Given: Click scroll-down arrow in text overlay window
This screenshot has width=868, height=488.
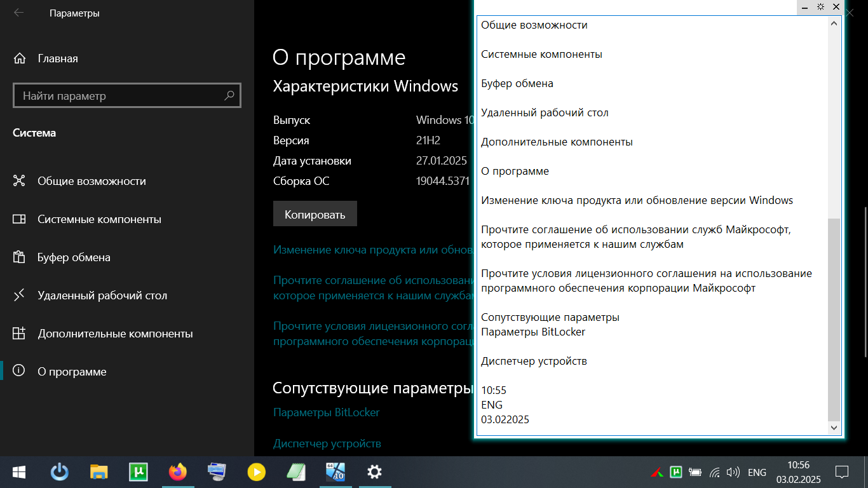Looking at the screenshot, I should point(834,429).
